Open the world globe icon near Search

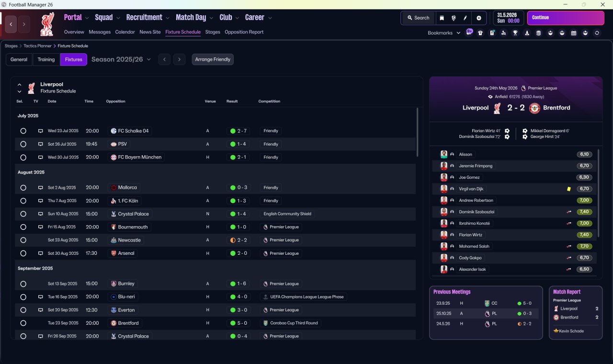coord(454,18)
